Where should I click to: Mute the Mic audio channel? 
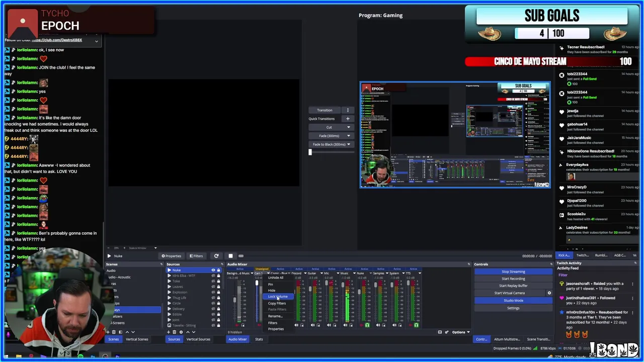[x=329, y=325]
